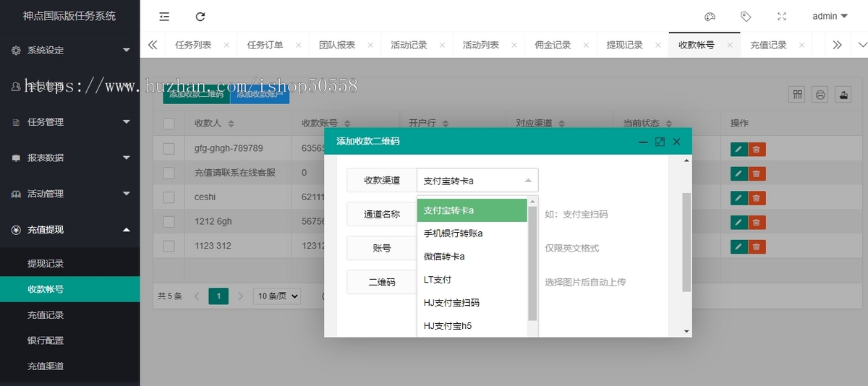Minimize the 添加收款二维码 dialog
The width and height of the screenshot is (868, 386).
pos(643,142)
